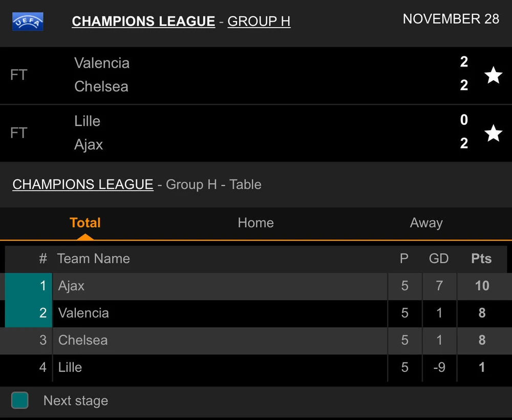The width and height of the screenshot is (512, 420).
Task: Sort table by Pts column header
Action: tap(481, 259)
